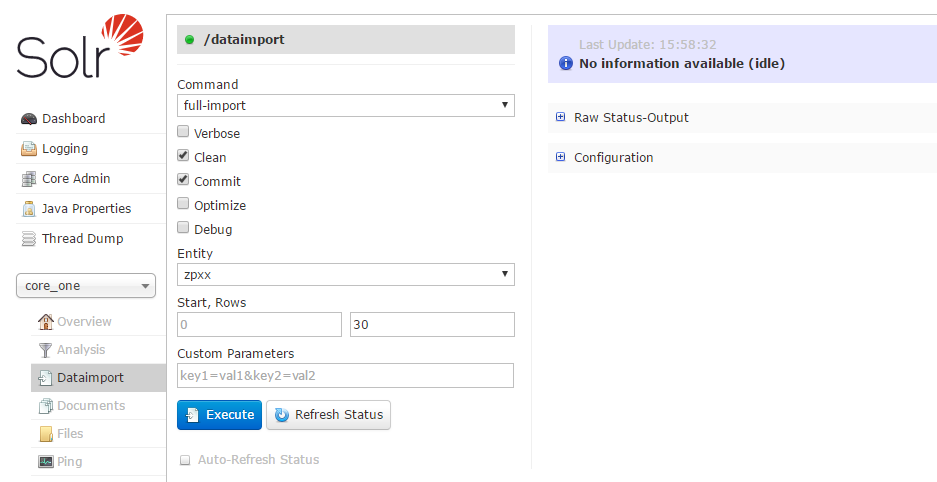Open the Entity dropdown showing zpxx

pos(345,274)
